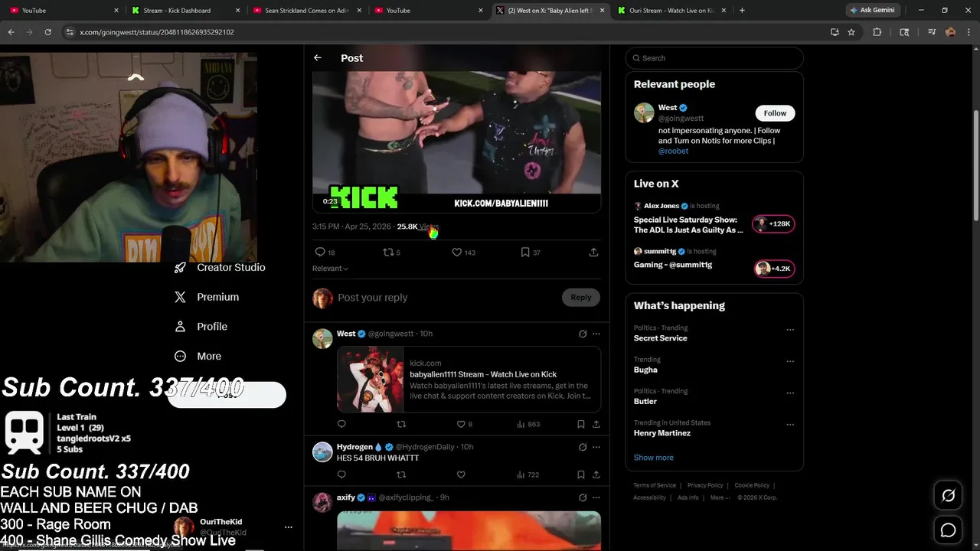Screen dimensions: 980x551
Task: Go back using the Post header arrow
Action: [318, 58]
